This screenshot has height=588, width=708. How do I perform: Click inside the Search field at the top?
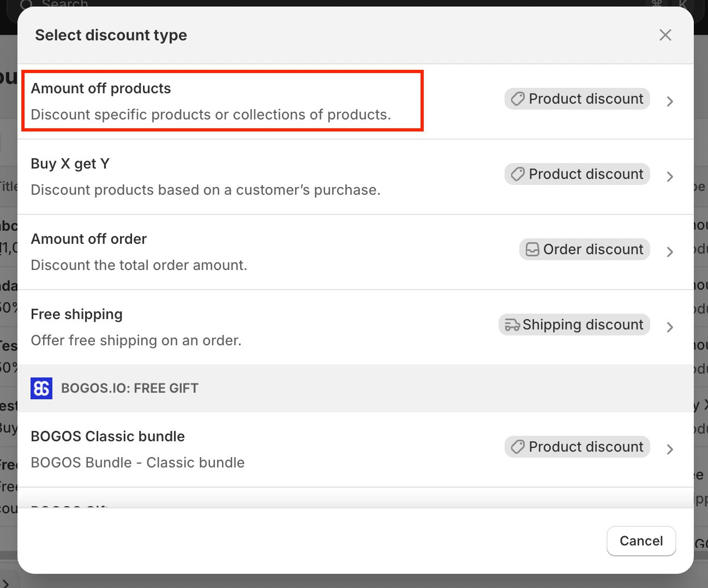164,4
